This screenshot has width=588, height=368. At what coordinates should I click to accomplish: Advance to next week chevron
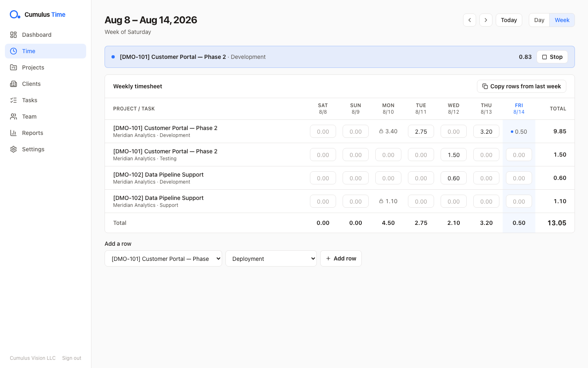(486, 20)
